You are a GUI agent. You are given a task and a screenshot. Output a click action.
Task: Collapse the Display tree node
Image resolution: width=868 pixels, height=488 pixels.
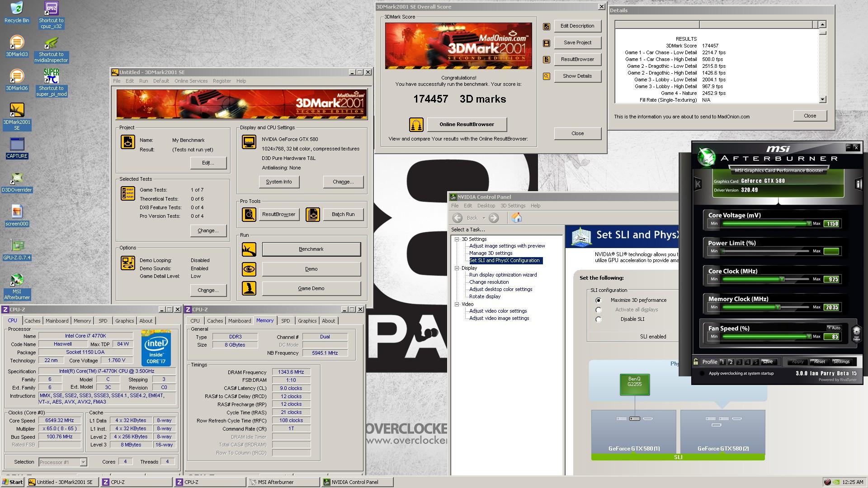click(x=457, y=268)
